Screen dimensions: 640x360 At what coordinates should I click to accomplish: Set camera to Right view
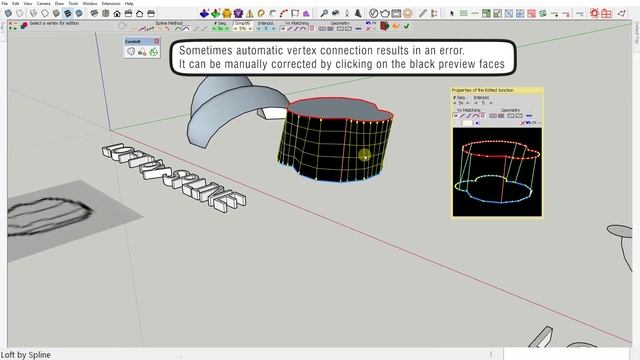click(128, 13)
